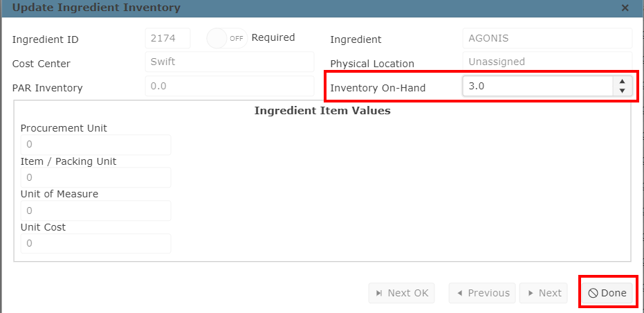This screenshot has width=644, height=313.
Task: Click the PAR Inventory field
Action: (x=230, y=86)
